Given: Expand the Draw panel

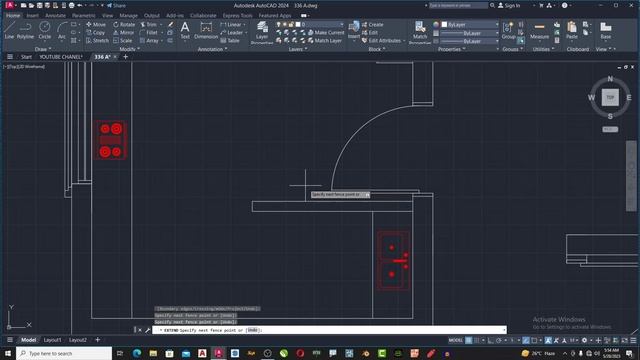Looking at the screenshot, I should (x=43, y=49).
